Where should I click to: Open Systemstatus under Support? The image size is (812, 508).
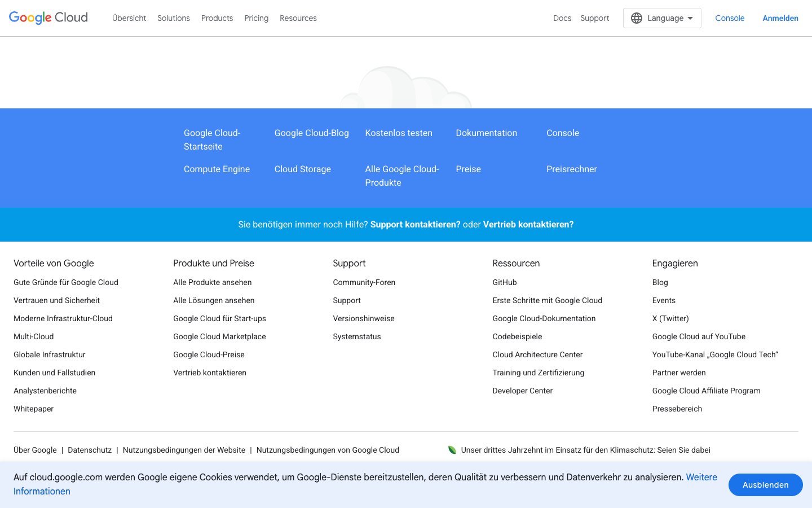pyautogui.click(x=356, y=336)
